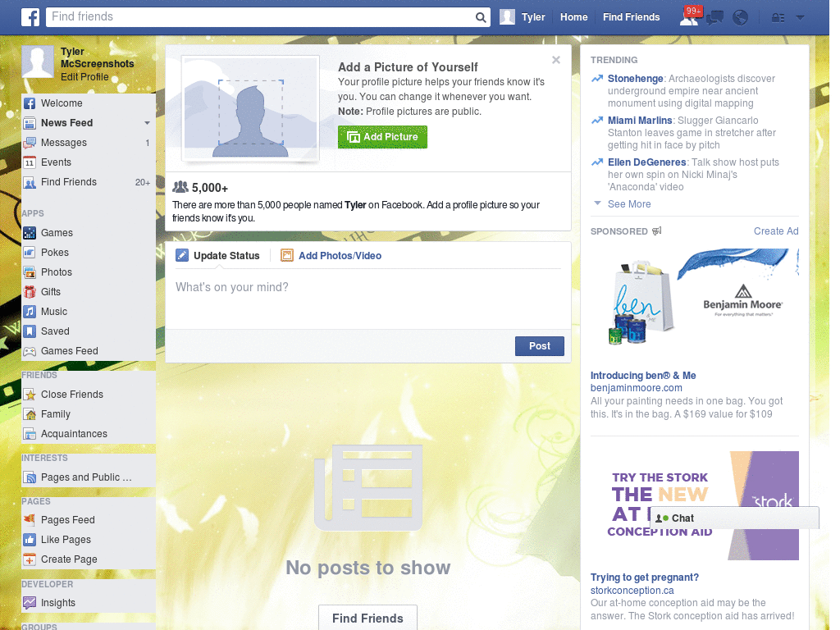840x630 pixels.
Task: Click the Pages and Public icon
Action: pos(30,477)
